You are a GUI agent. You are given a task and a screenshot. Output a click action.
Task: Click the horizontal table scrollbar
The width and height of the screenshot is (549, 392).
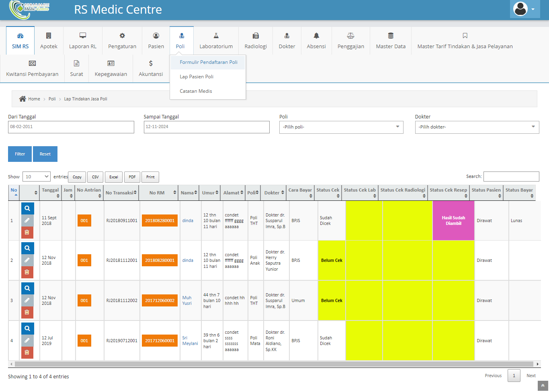pos(273,364)
